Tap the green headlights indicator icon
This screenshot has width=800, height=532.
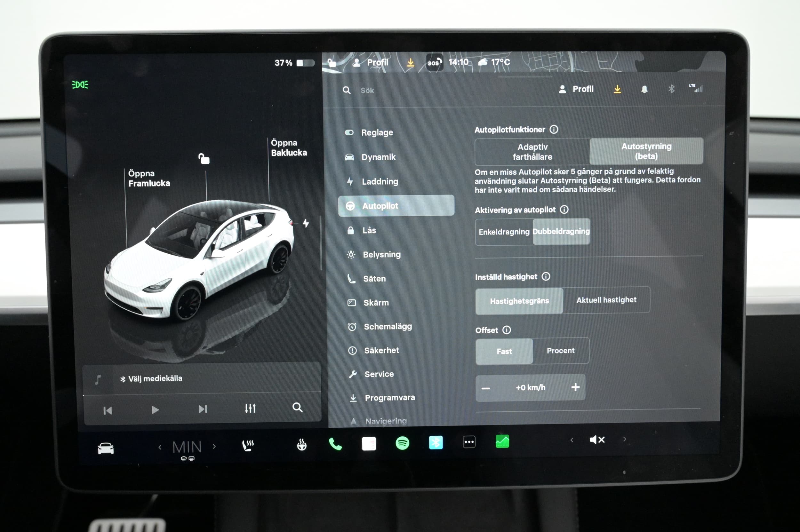tap(80, 84)
